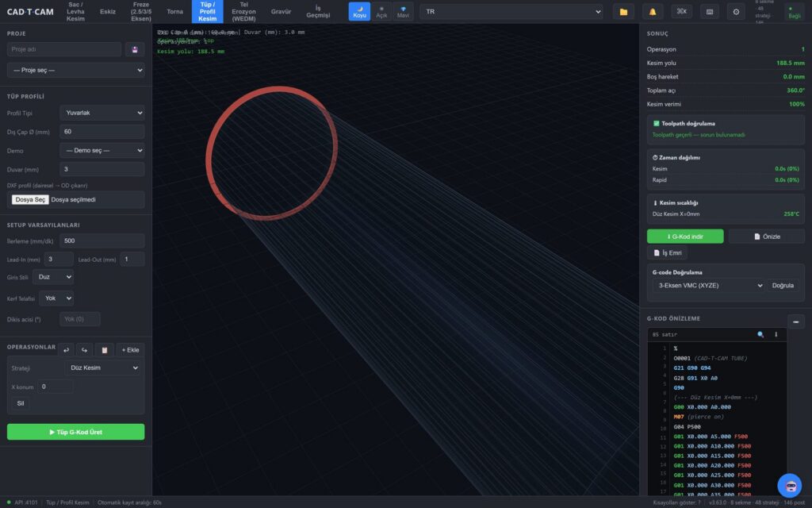Screen dimensions: 812x508
Task: Switch to Açık light theme
Action: (x=381, y=11)
